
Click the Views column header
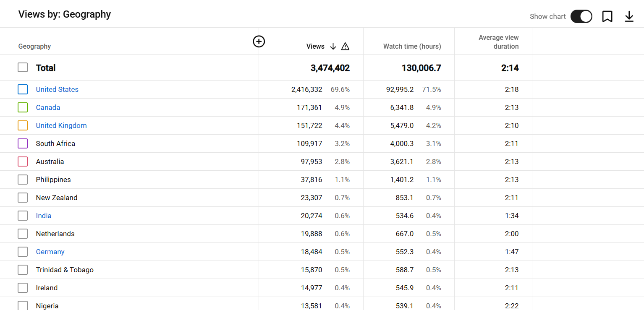click(315, 47)
